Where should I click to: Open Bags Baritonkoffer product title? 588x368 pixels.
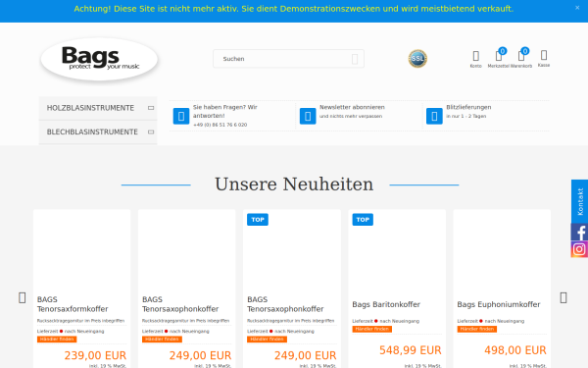386,304
